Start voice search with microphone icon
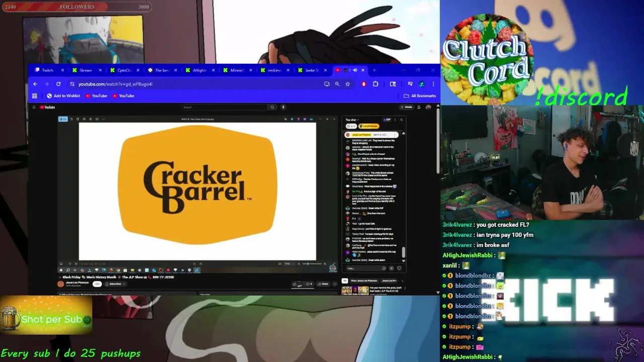This screenshot has height=362, width=644. coord(283,107)
